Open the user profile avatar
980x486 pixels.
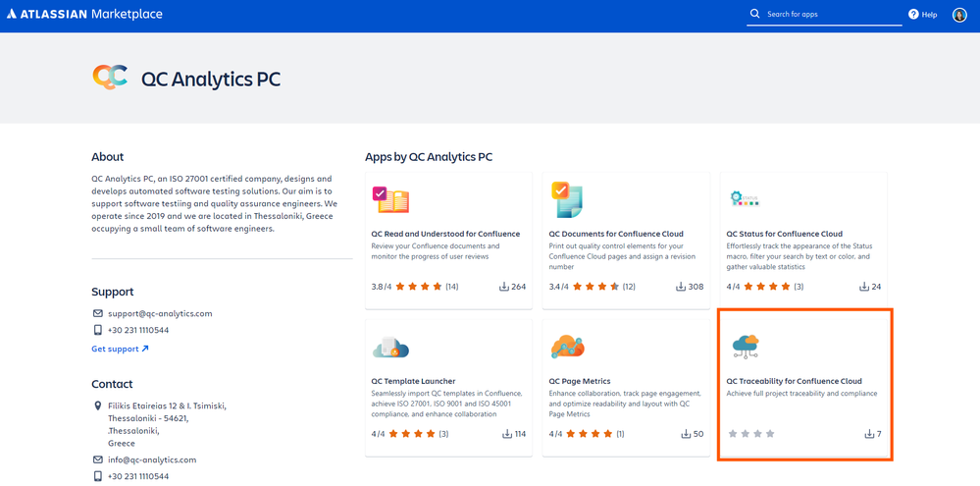[x=959, y=15]
